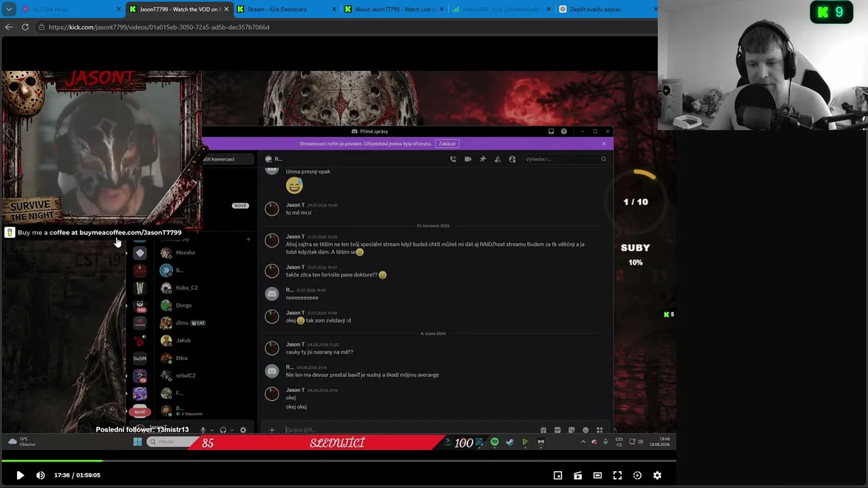Open the sticker picker in message bar
Screen dimensions: 868x488
click(572, 430)
